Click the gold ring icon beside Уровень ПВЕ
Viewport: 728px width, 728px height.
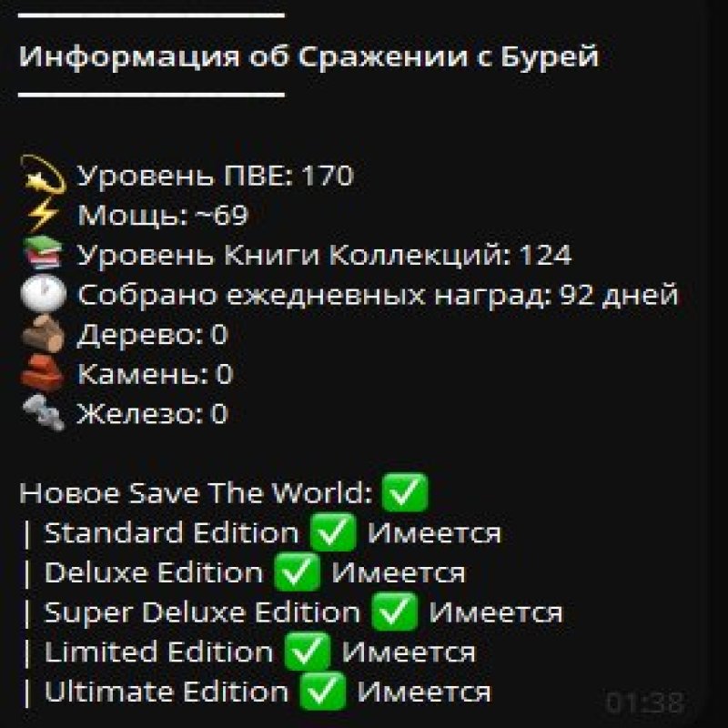pos(44,175)
